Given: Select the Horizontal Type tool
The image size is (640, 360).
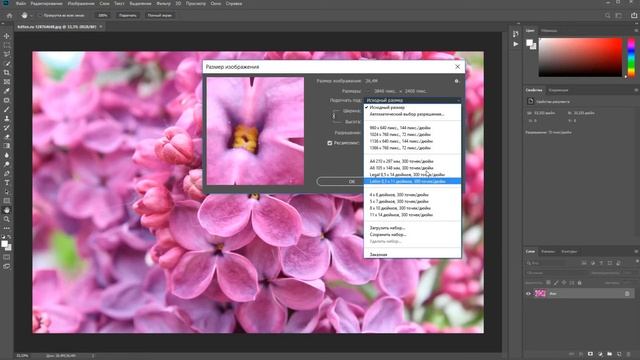Looking at the screenshot, I should click(7, 182).
